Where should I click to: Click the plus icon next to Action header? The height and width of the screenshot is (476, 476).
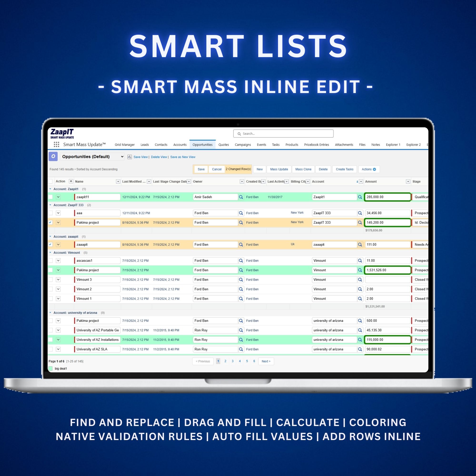pos(71,181)
